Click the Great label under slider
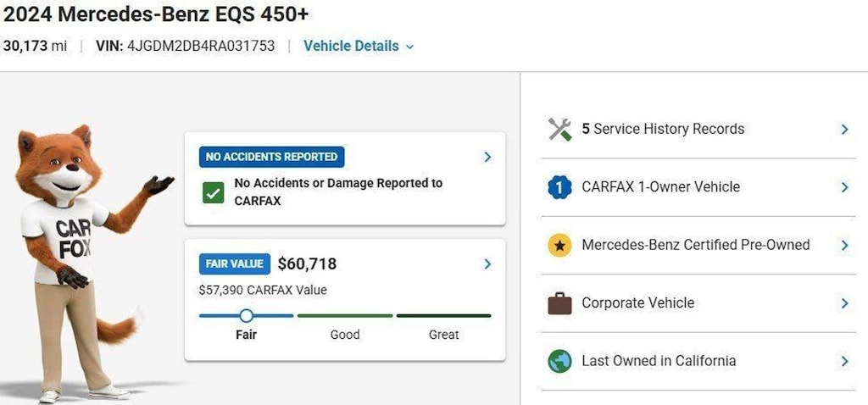868x405 pixels. 444,335
